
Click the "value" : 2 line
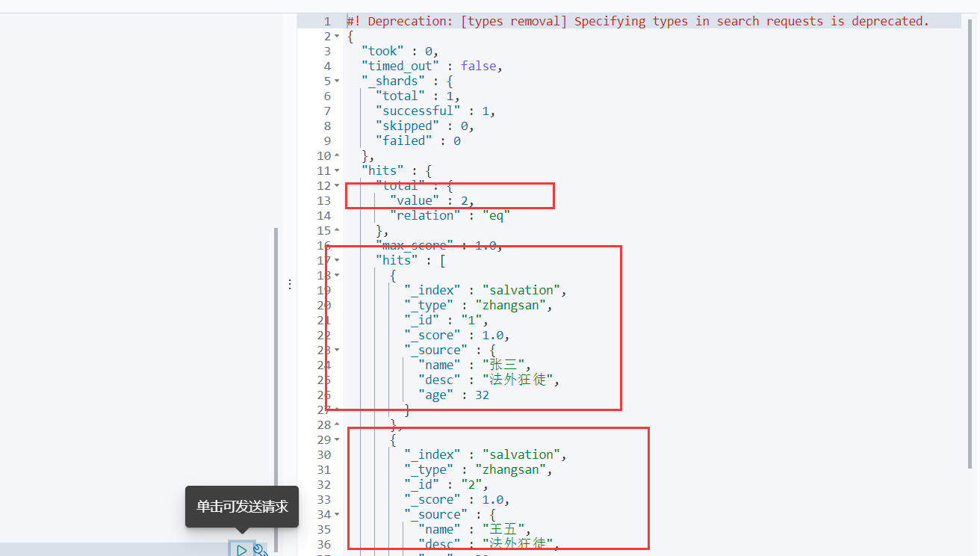[x=432, y=200]
